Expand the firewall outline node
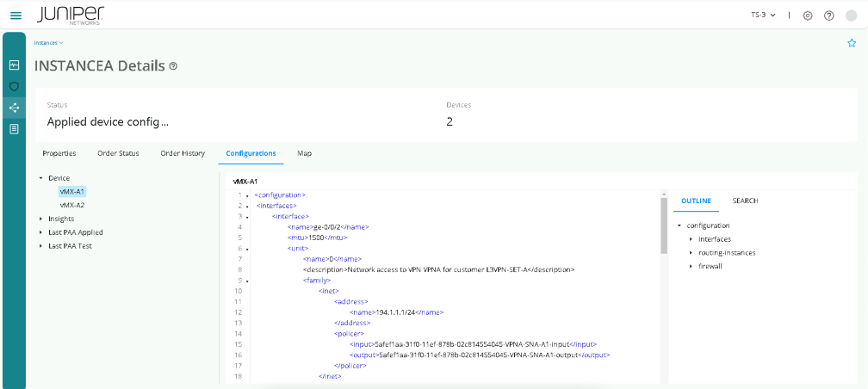This screenshot has height=389, width=868. pyautogui.click(x=691, y=266)
